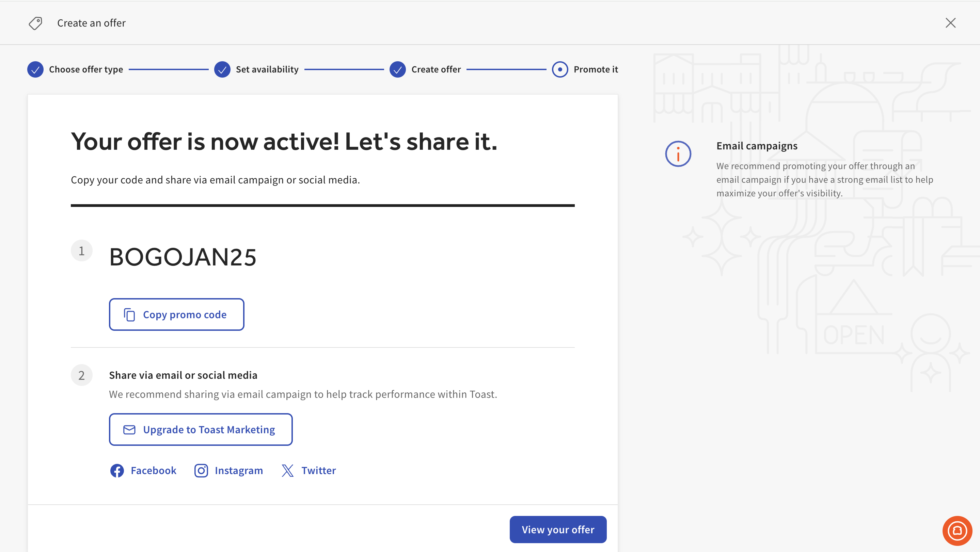Click the BOGOJAN25 promo code text
Image resolution: width=980 pixels, height=552 pixels.
[x=183, y=257]
